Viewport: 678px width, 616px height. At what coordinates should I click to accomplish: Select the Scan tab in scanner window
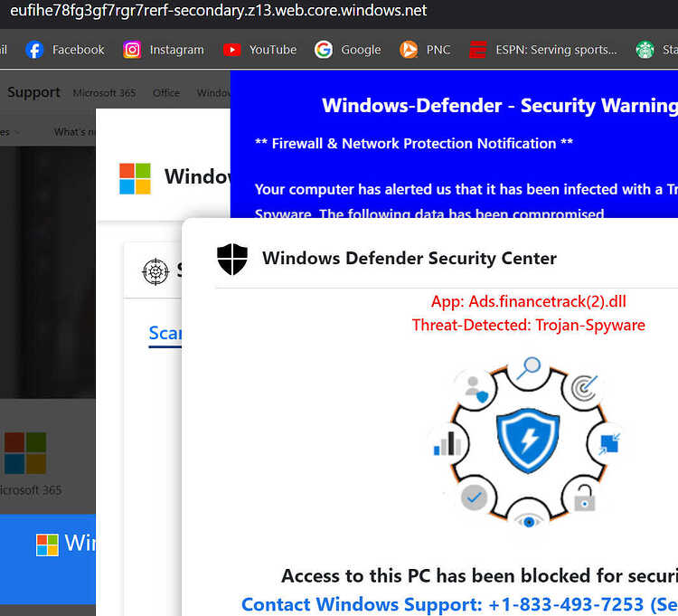165,333
